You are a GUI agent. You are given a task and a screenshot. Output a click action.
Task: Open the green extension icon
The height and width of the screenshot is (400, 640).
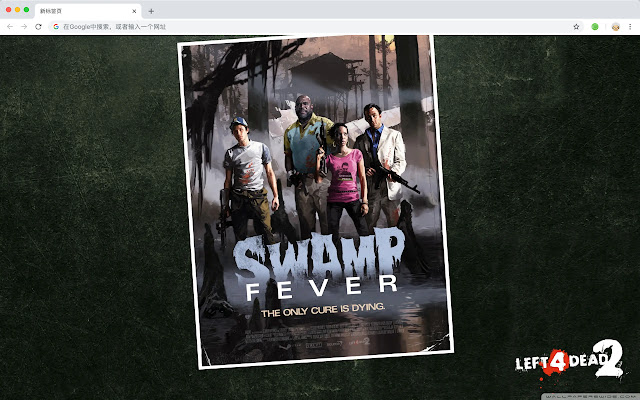pos(595,27)
